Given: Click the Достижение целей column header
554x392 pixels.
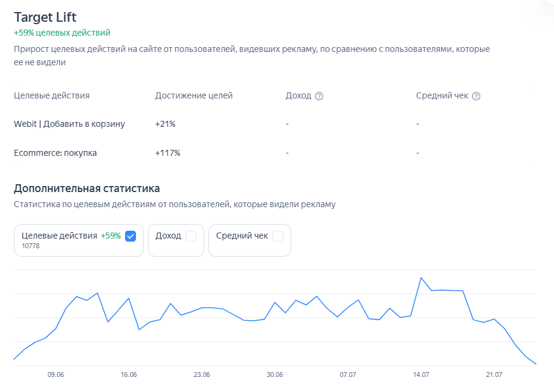Looking at the screenshot, I should click(193, 95).
